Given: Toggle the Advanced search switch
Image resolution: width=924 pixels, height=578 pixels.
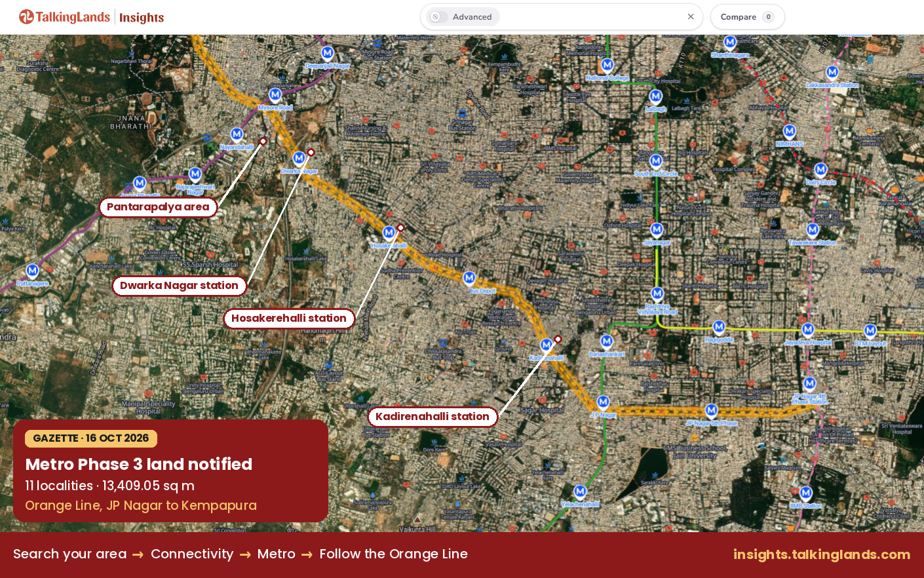Looking at the screenshot, I should pos(439,17).
